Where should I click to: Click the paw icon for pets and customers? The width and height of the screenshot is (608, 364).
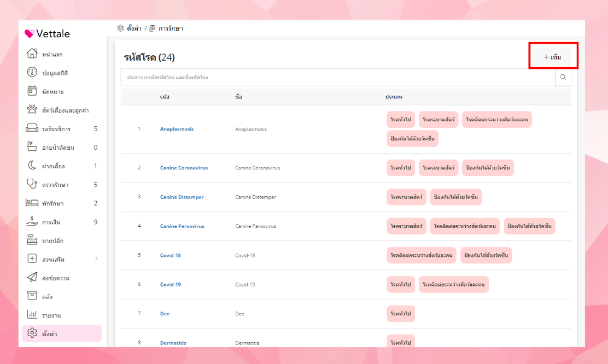[x=32, y=109]
